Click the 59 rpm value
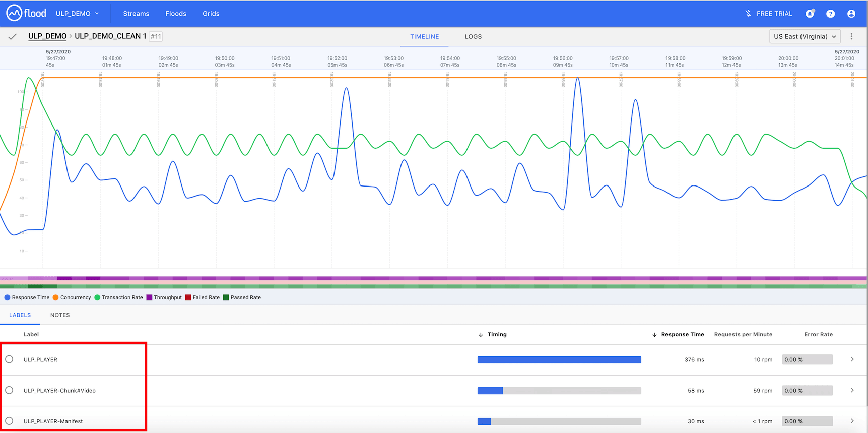This screenshot has width=868, height=433. 763,391
